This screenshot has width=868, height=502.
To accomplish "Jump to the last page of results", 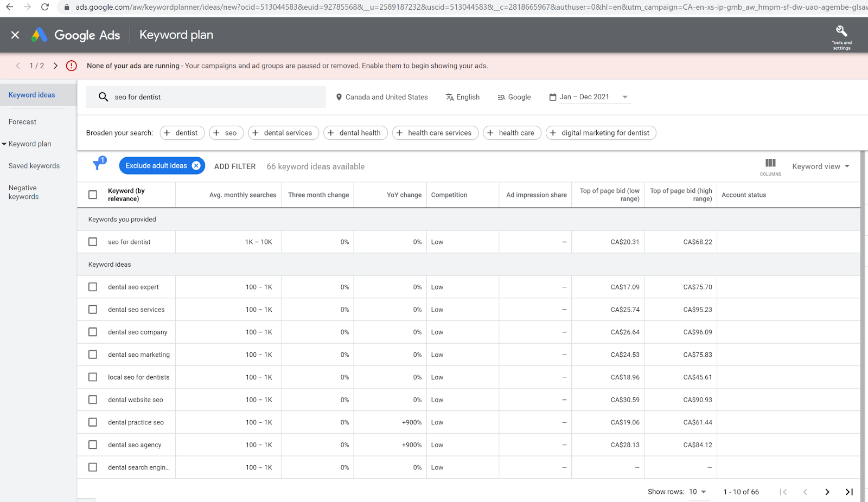I will point(849,492).
